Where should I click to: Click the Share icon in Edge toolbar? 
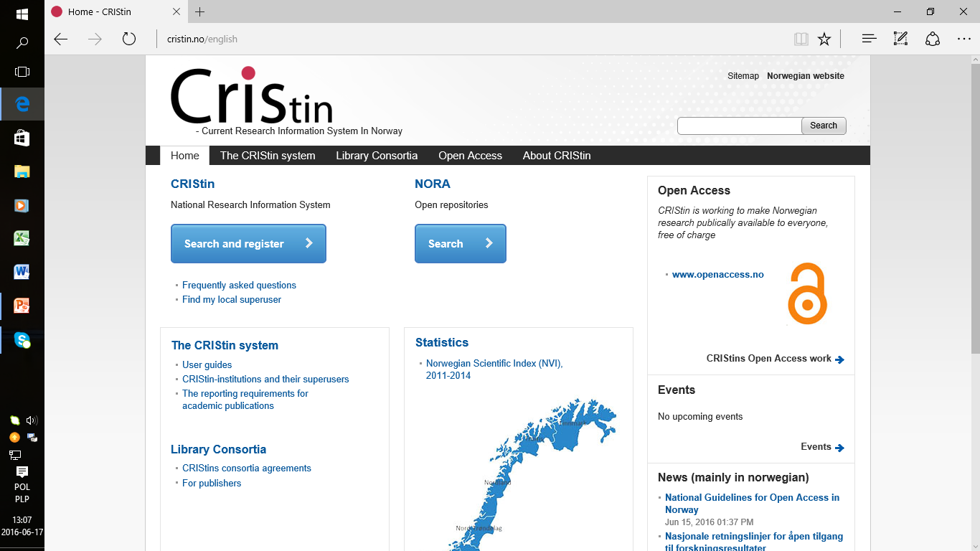click(x=933, y=39)
